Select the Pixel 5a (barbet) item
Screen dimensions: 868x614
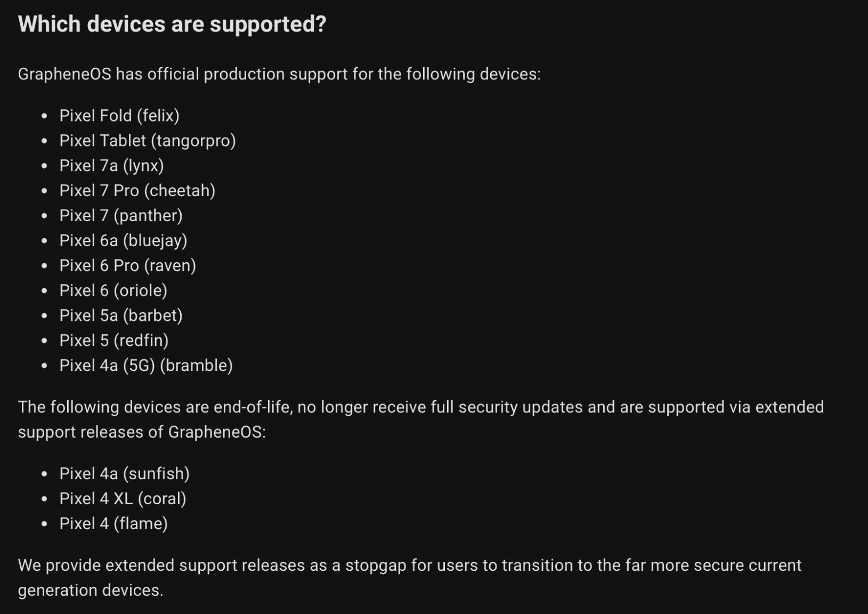tap(121, 316)
